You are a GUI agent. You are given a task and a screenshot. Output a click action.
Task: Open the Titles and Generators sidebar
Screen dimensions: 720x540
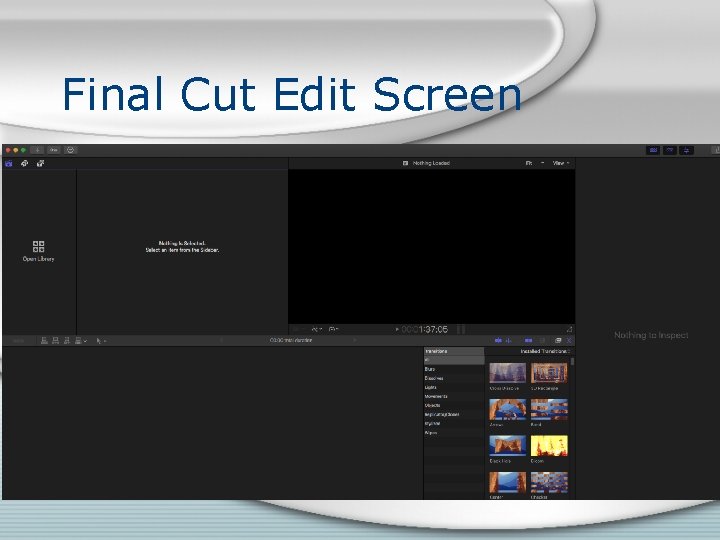pos(40,163)
